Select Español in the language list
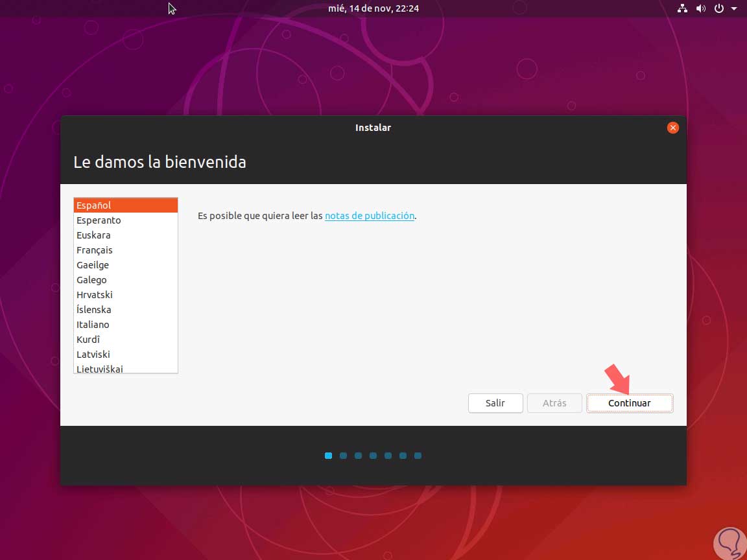Viewport: 747px width, 560px height. coord(126,205)
